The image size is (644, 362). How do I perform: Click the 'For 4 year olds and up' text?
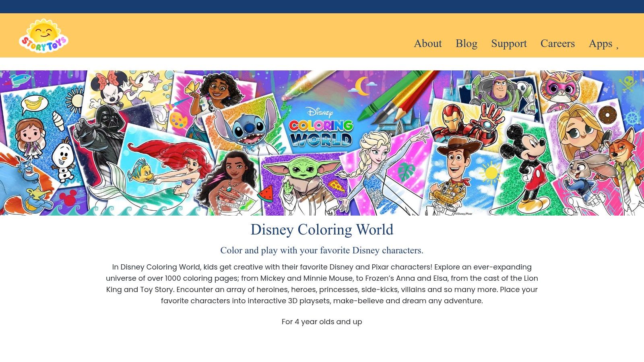click(x=322, y=322)
